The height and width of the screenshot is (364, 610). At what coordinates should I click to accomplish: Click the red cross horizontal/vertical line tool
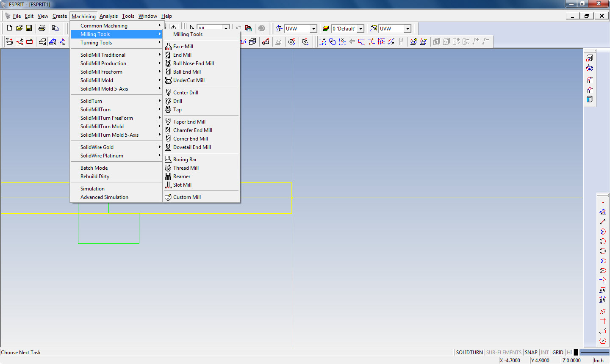(x=603, y=321)
